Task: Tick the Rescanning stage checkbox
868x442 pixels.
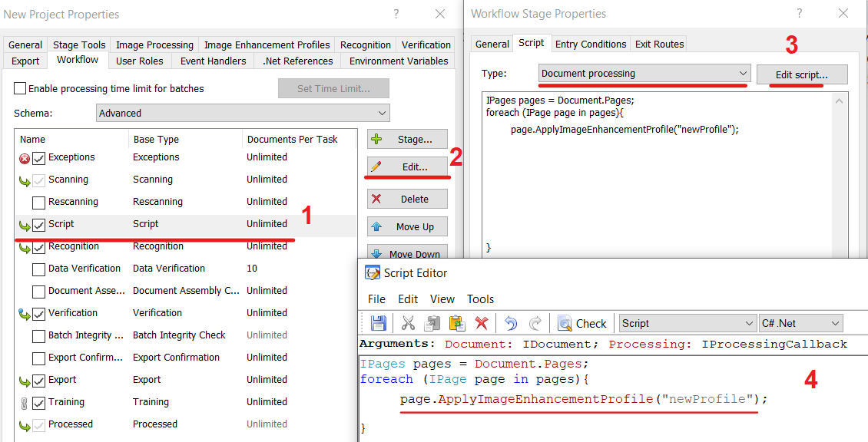Action: 38,203
